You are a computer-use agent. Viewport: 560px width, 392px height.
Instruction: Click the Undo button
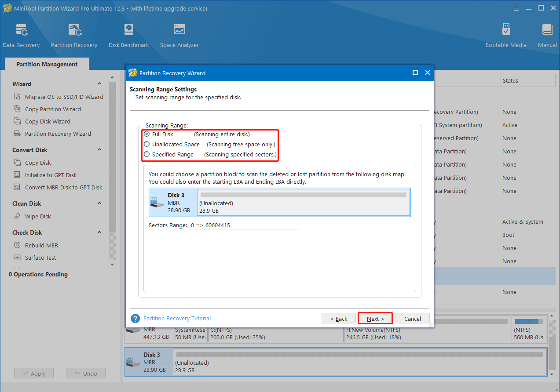(86, 374)
